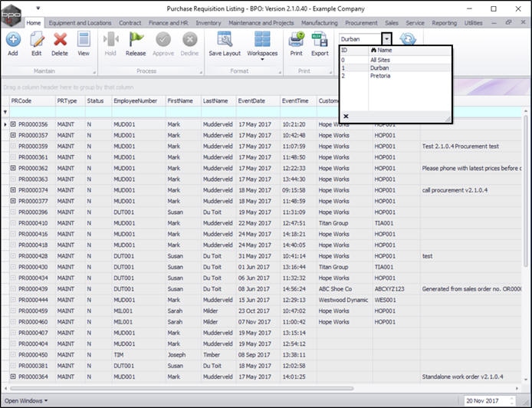
Task: Expand row PR0000364
Action: pos(13,377)
